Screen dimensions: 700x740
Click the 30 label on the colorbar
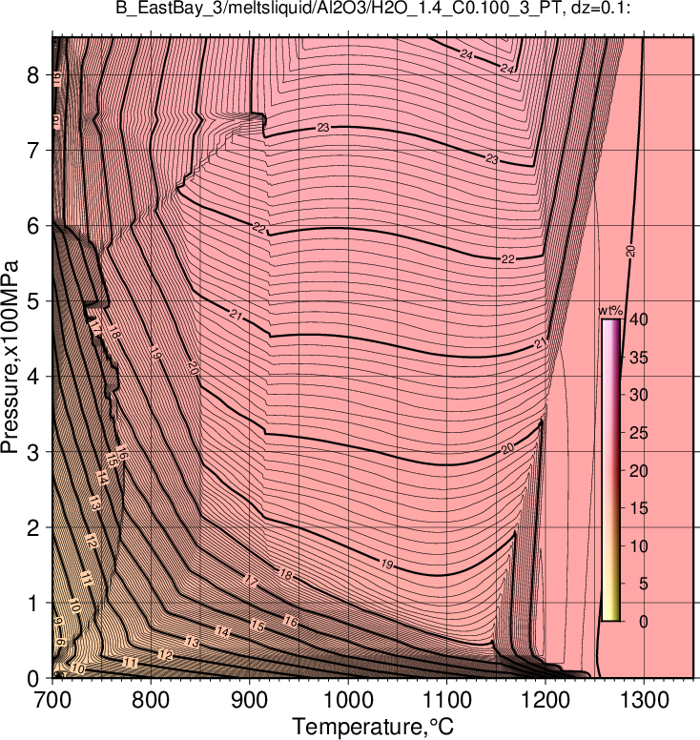638,395
